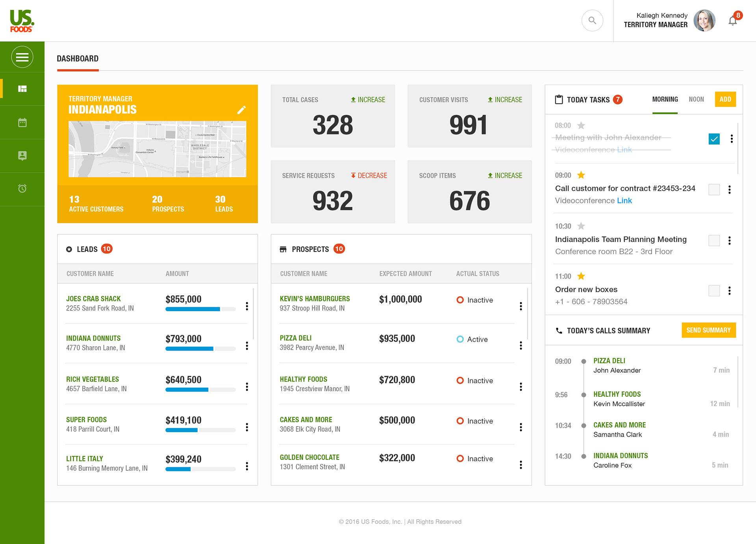Open notifications bell with badge 8
The image size is (756, 544).
point(733,20)
